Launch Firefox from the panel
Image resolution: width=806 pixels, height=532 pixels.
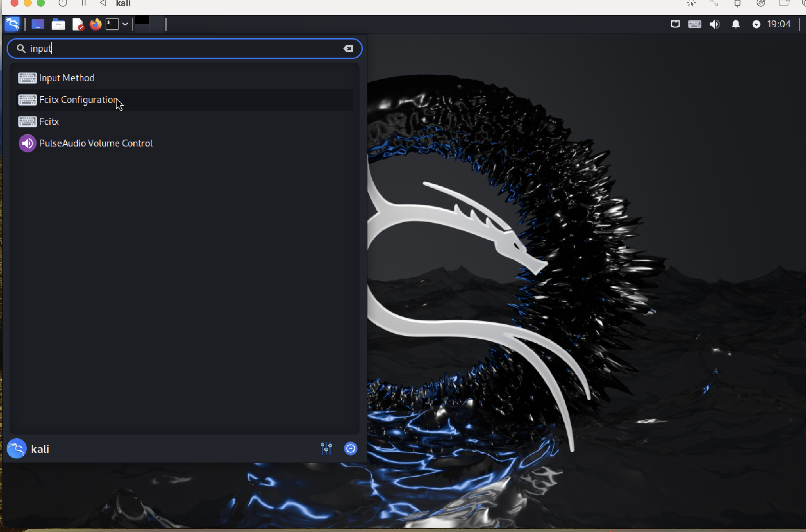pyautogui.click(x=96, y=24)
